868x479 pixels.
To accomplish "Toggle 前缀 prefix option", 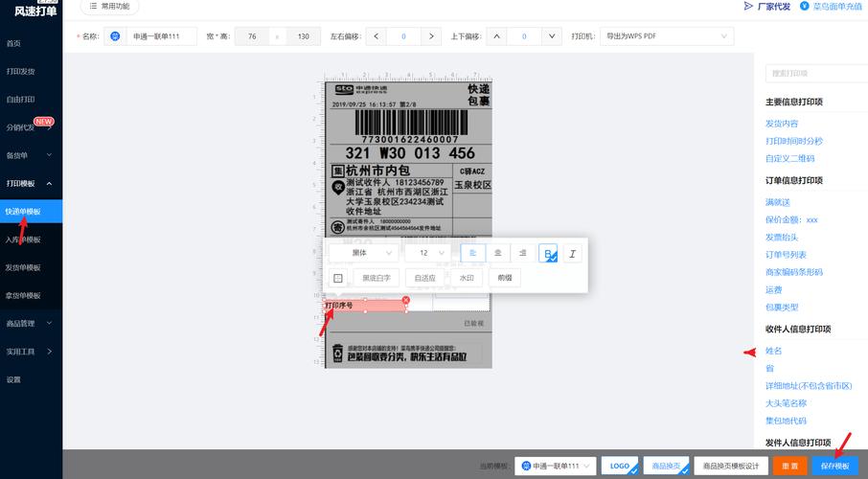I will tap(505, 278).
